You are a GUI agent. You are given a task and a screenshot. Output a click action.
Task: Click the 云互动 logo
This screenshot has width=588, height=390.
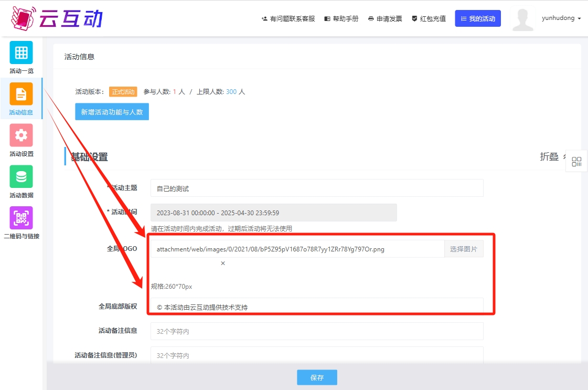pyautogui.click(x=57, y=18)
